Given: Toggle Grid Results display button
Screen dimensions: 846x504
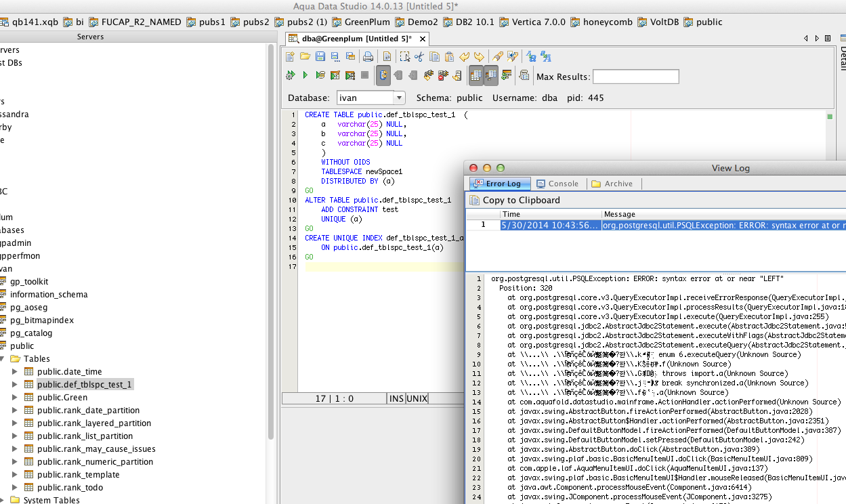Looking at the screenshot, I should click(476, 75).
